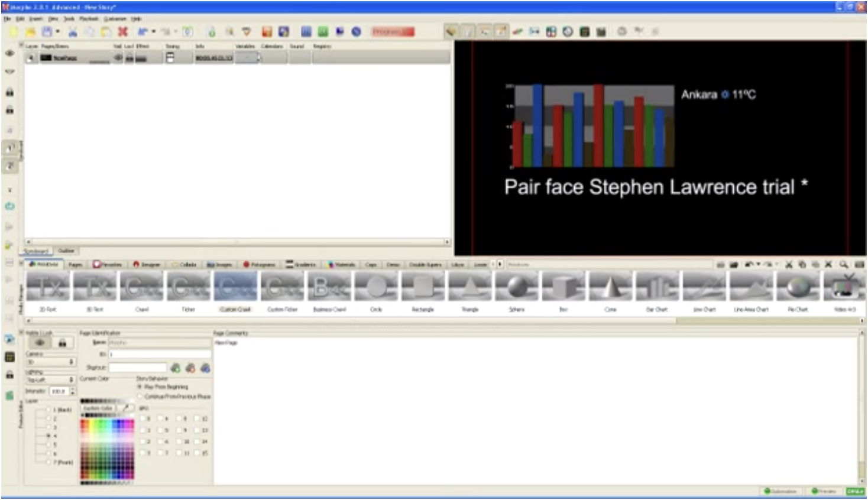Increase the Intensity stepper value
This screenshot has width=868, height=500.
point(73,389)
